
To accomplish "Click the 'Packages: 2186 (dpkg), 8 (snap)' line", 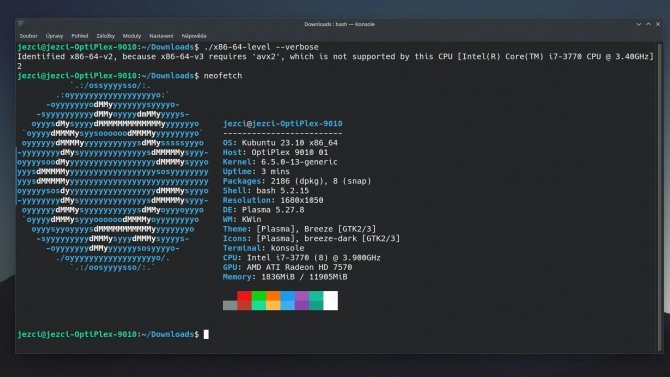I will point(297,181).
